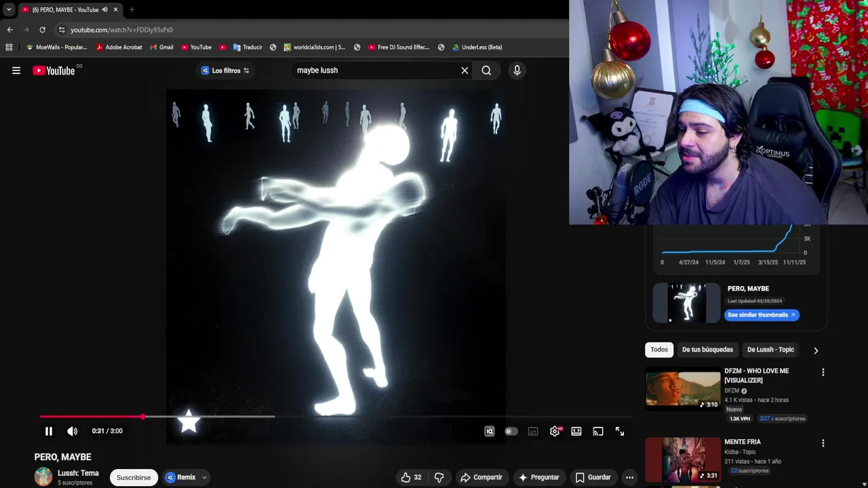
Task: Open options menu for DFZM video
Action: click(x=823, y=372)
